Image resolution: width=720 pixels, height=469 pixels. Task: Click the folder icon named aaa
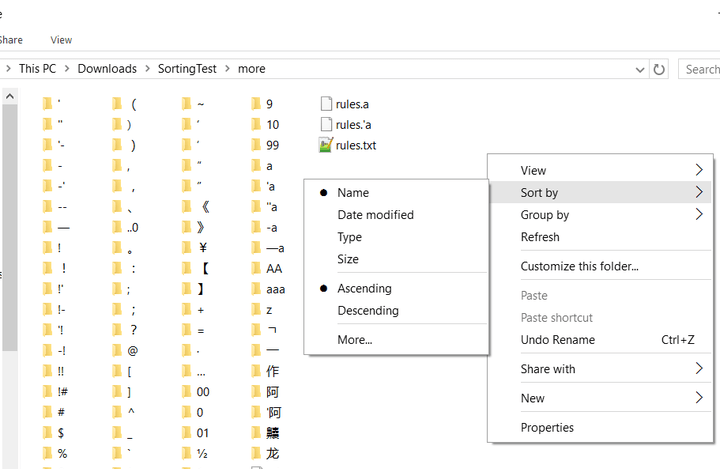click(x=257, y=289)
